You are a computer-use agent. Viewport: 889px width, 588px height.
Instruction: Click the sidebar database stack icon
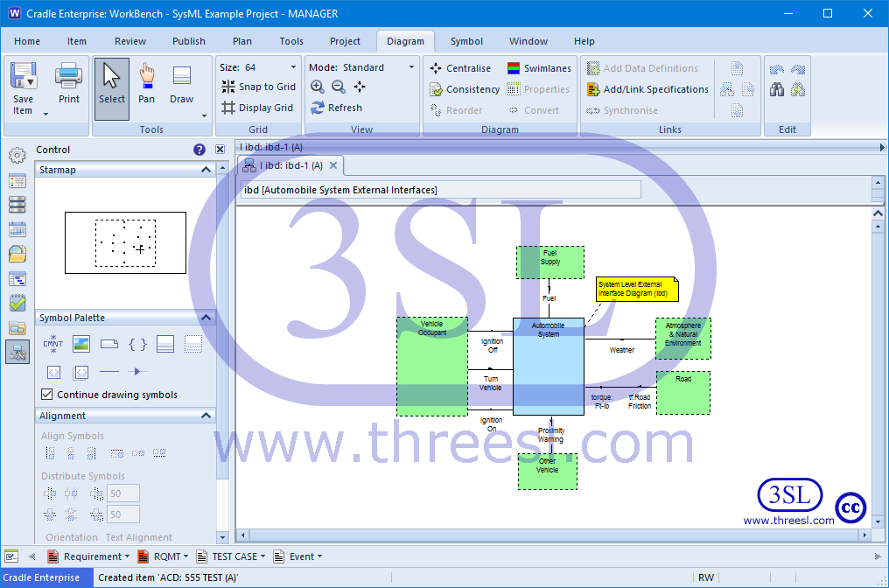pos(17,205)
